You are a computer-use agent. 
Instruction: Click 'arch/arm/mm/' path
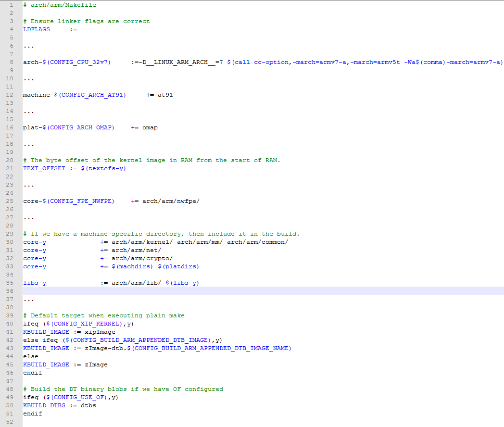[200, 242]
